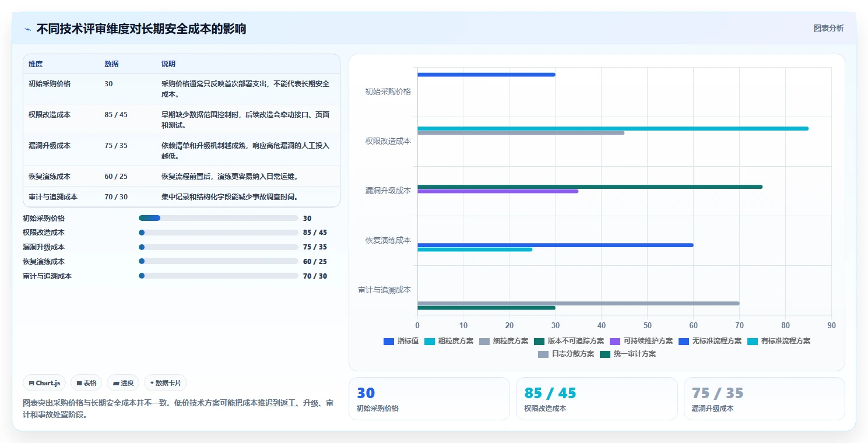Screen dimensions: 868x443
Task: Toggle the 细粒度方案 legend entry
Action: 504,341
